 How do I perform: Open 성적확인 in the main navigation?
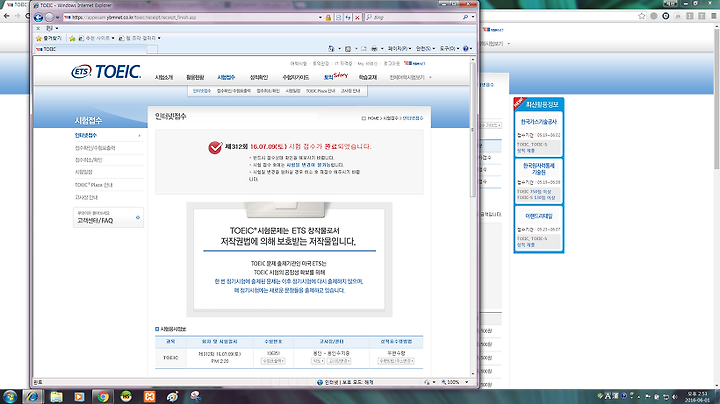point(259,78)
